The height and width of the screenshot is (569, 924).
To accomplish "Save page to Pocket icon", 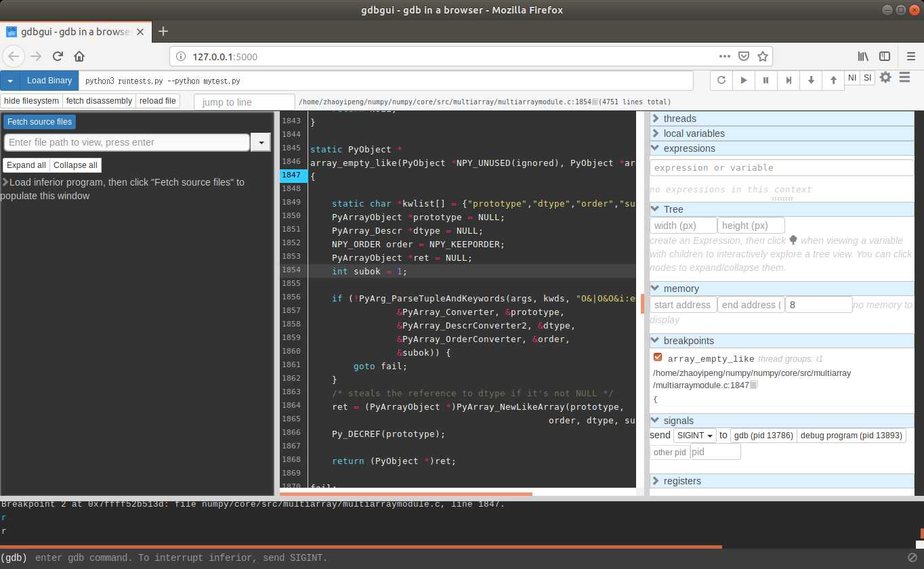I will (743, 56).
